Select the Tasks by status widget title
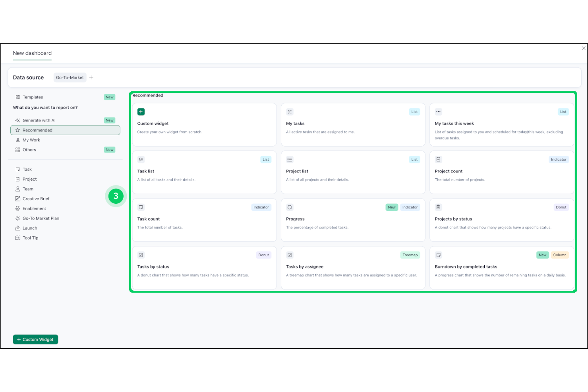 153,266
